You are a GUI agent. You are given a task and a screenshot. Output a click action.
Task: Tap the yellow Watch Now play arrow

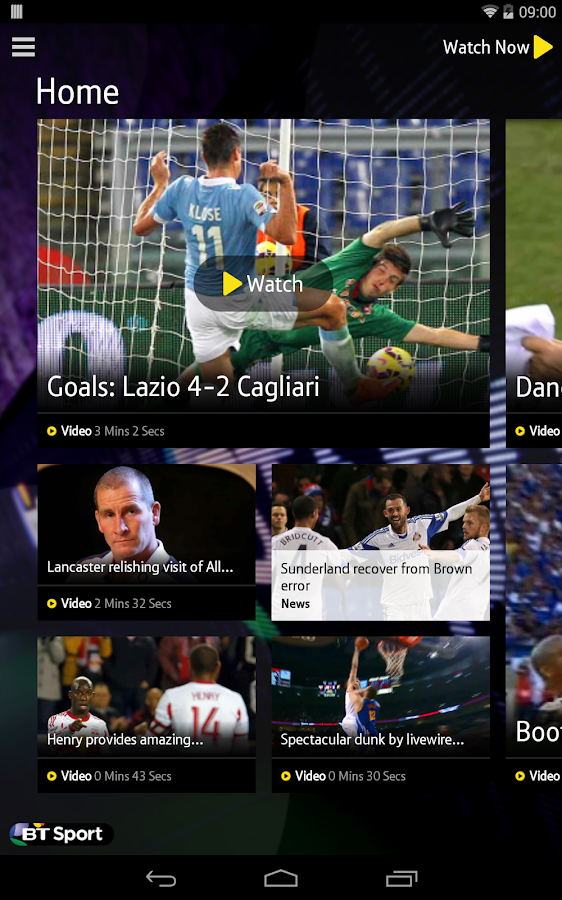542,47
